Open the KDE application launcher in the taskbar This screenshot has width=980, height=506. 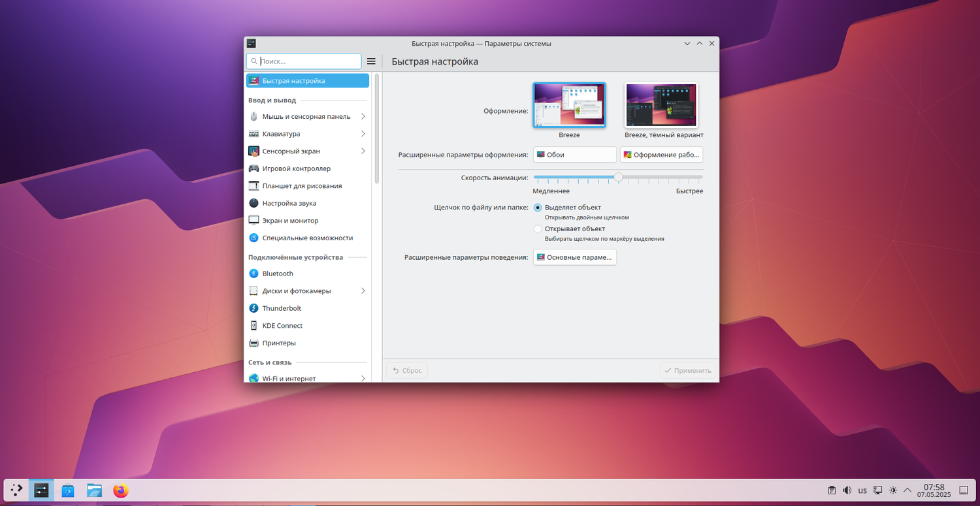[17, 490]
